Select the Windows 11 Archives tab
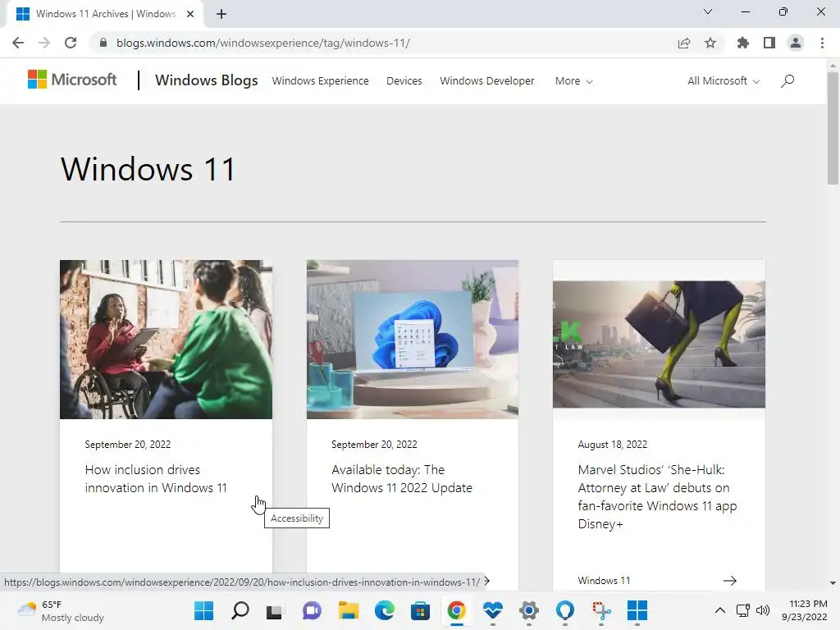 point(105,14)
